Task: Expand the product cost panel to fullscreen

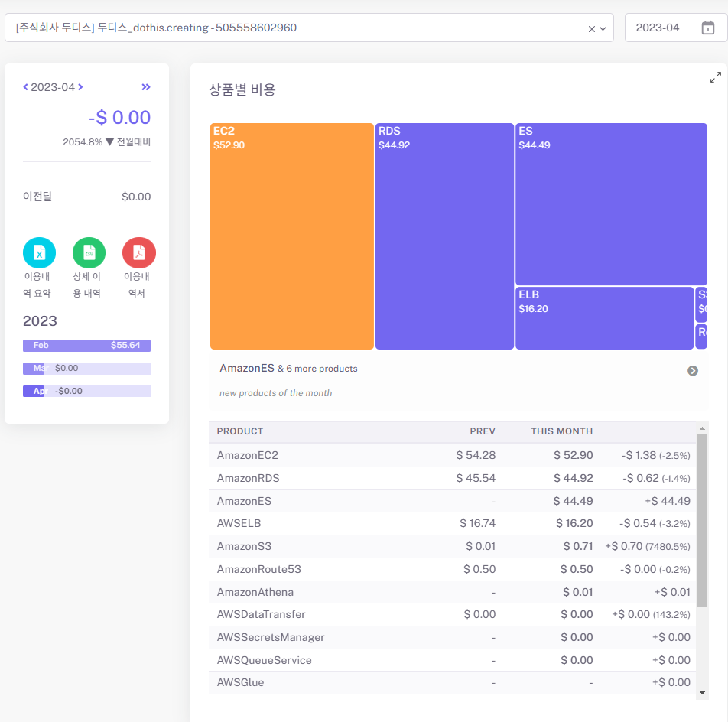Action: click(x=716, y=77)
